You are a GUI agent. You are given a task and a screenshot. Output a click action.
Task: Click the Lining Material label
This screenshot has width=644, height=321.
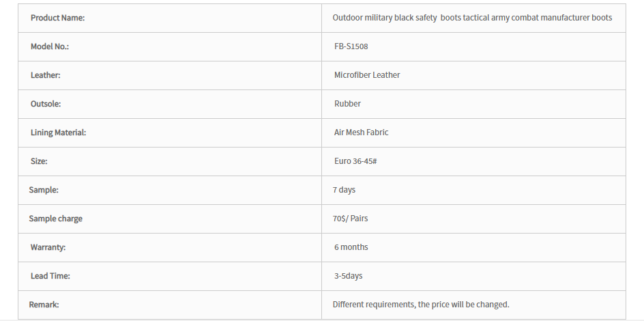58,132
